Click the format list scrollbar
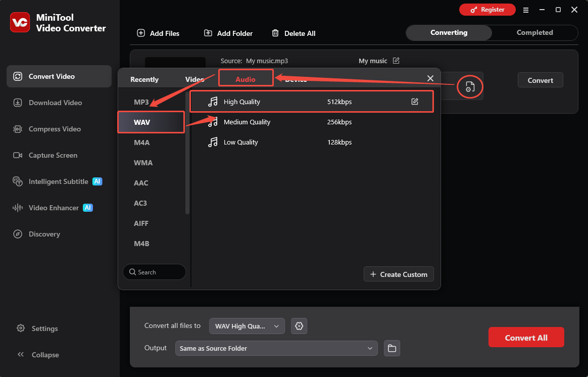This screenshot has height=377, width=588. coord(187,153)
